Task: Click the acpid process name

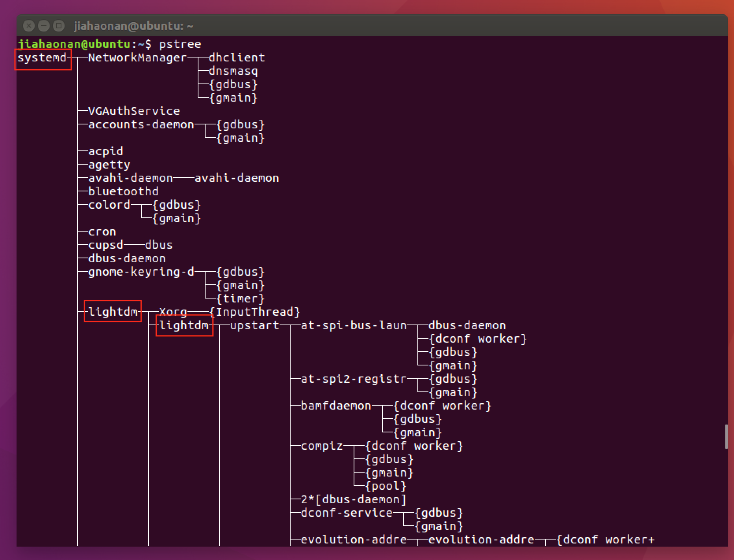Action: pos(106,151)
